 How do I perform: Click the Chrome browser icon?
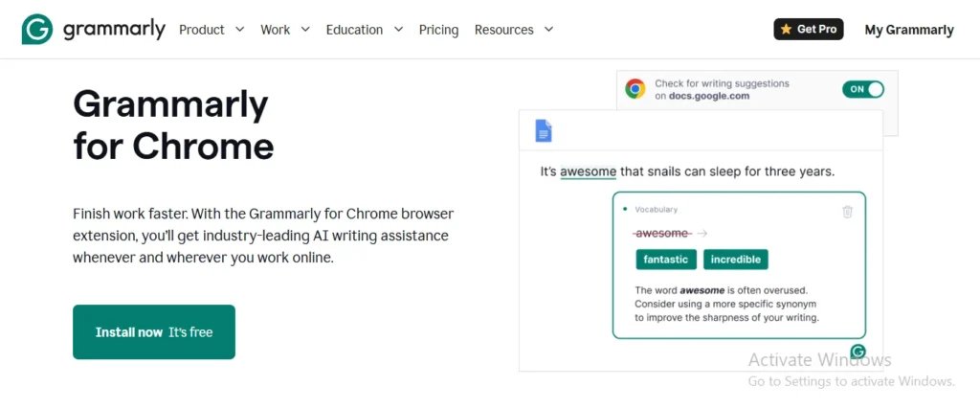635,89
